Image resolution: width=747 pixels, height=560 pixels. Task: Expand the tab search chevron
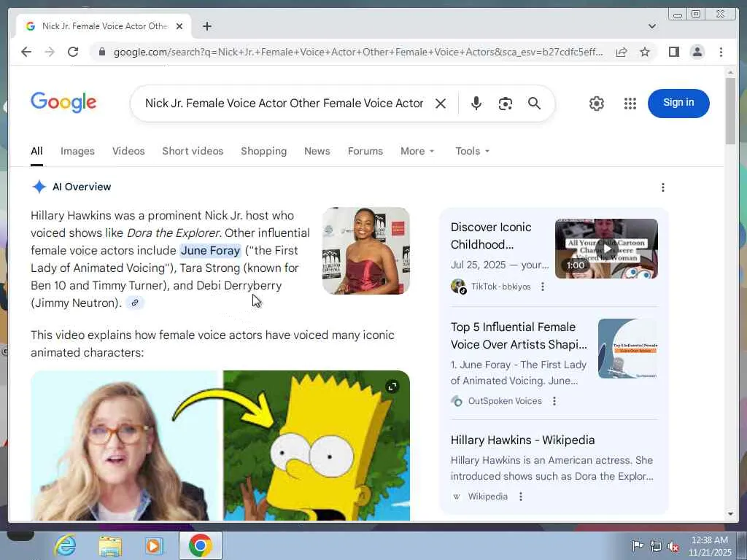point(651,26)
